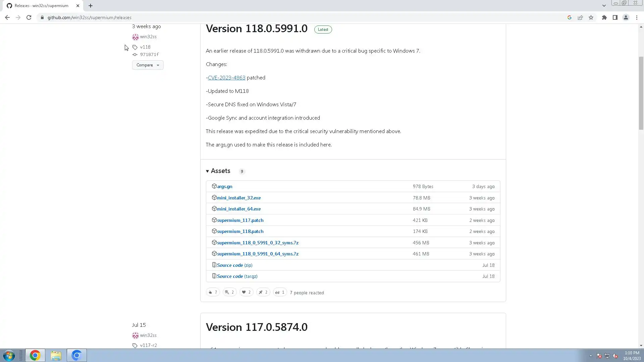Screen dimensions: 644x362
Task: Toggle the heart reaction button
Action: (x=246, y=292)
